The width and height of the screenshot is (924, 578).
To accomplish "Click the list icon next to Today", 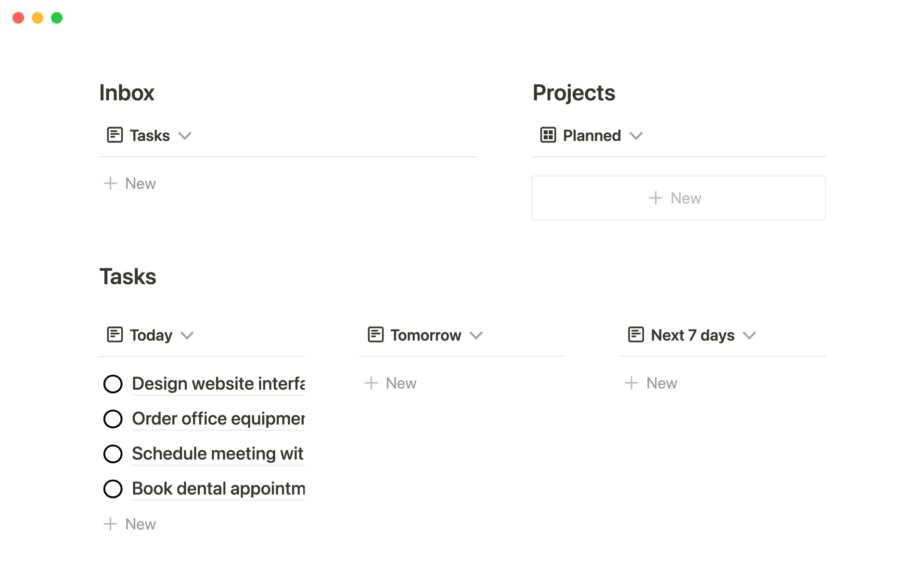I will (x=115, y=335).
